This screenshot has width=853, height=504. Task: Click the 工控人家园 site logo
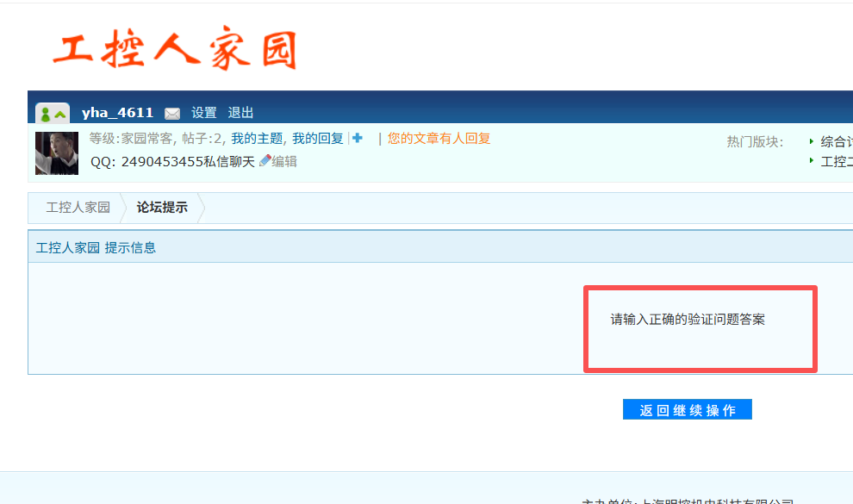click(175, 50)
